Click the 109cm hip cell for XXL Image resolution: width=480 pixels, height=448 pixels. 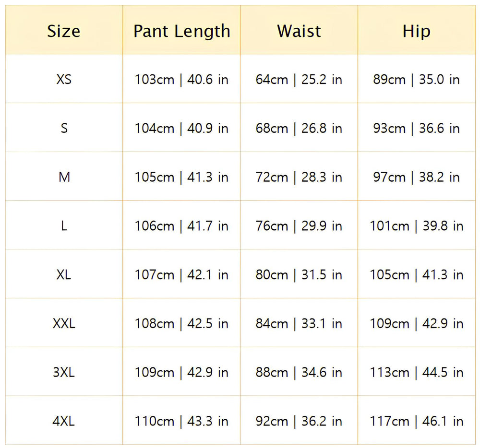(416, 324)
